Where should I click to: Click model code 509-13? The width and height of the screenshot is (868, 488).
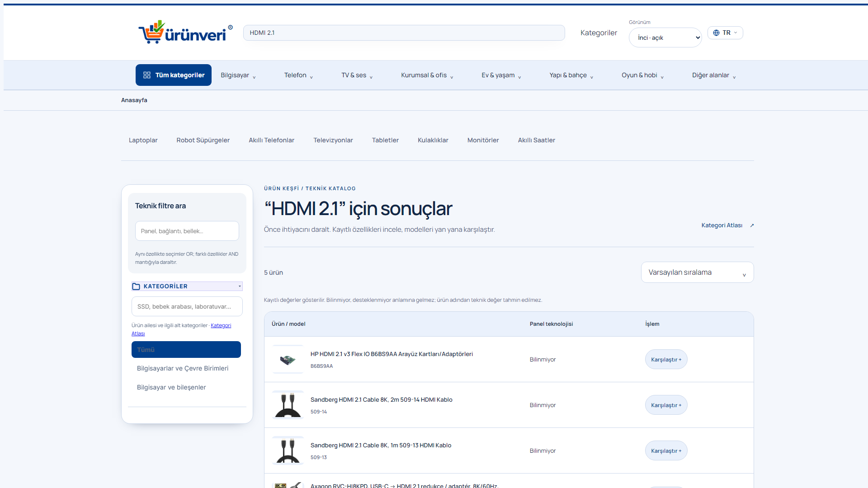click(319, 457)
